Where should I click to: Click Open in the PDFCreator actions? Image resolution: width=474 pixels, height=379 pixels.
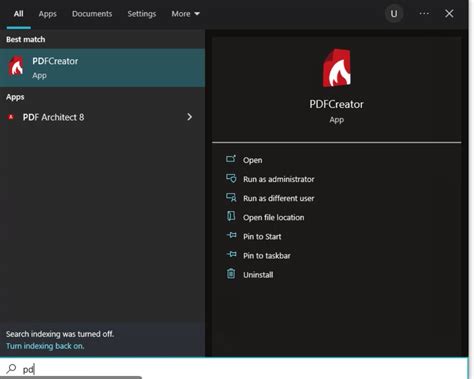(252, 160)
